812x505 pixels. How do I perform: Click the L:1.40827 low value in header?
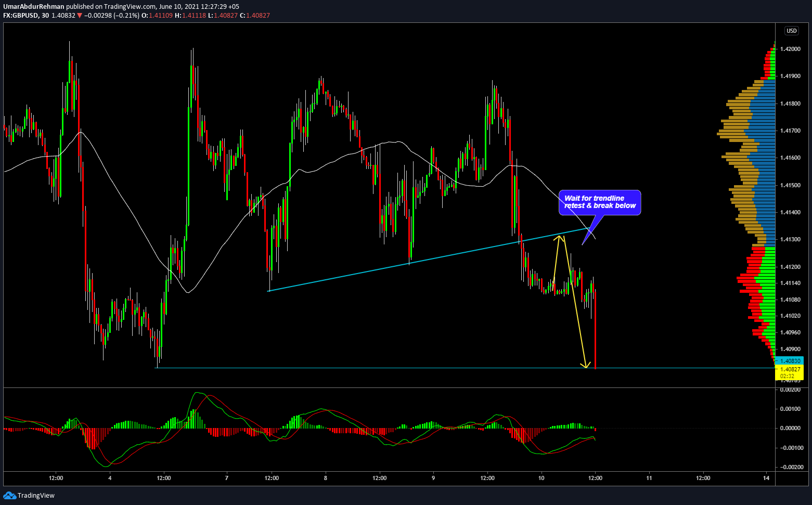pyautogui.click(x=223, y=16)
